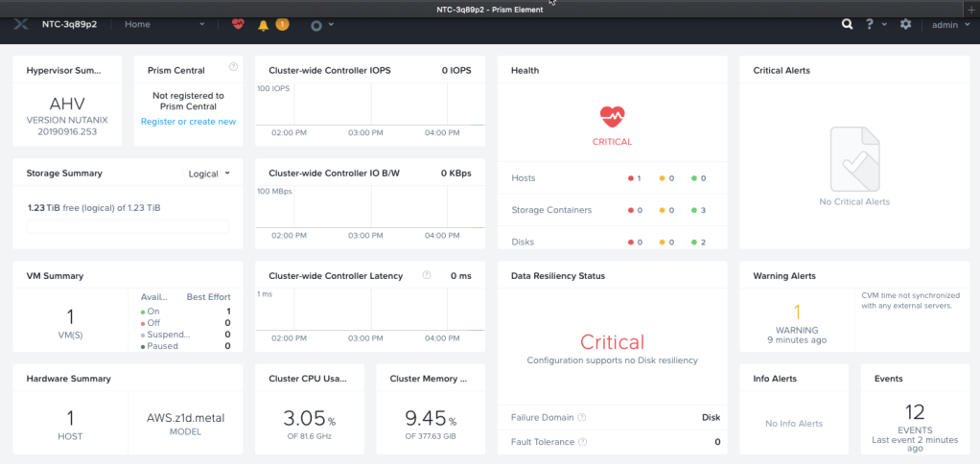This screenshot has width=980, height=464.
Task: Click Critical data resiliency status
Action: pos(612,341)
